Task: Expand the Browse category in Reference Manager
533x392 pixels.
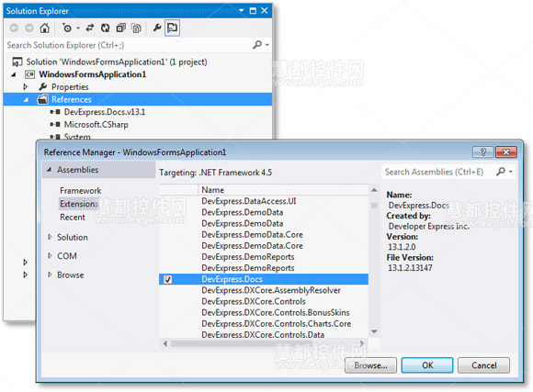Action: pos(50,274)
